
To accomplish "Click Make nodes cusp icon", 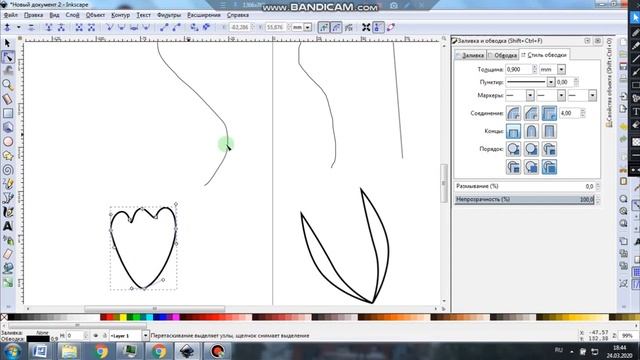I will coord(109,27).
